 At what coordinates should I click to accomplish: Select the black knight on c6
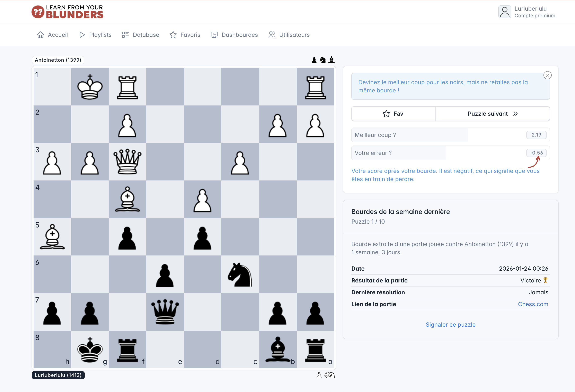[240, 274]
